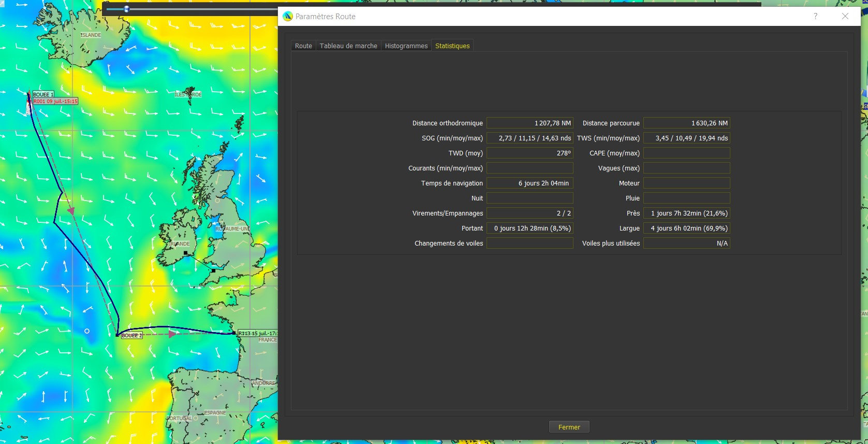
Task: Click the Distance orthodromique label
Action: point(447,123)
